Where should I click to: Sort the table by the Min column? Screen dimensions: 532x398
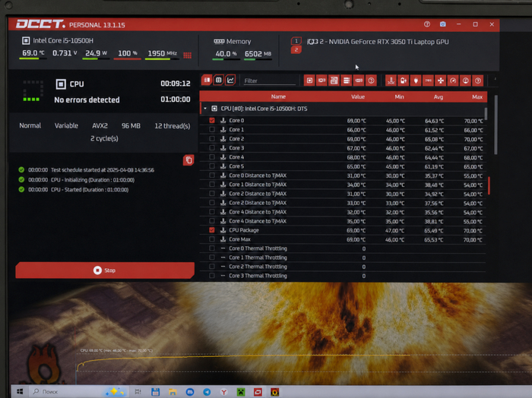[399, 97]
